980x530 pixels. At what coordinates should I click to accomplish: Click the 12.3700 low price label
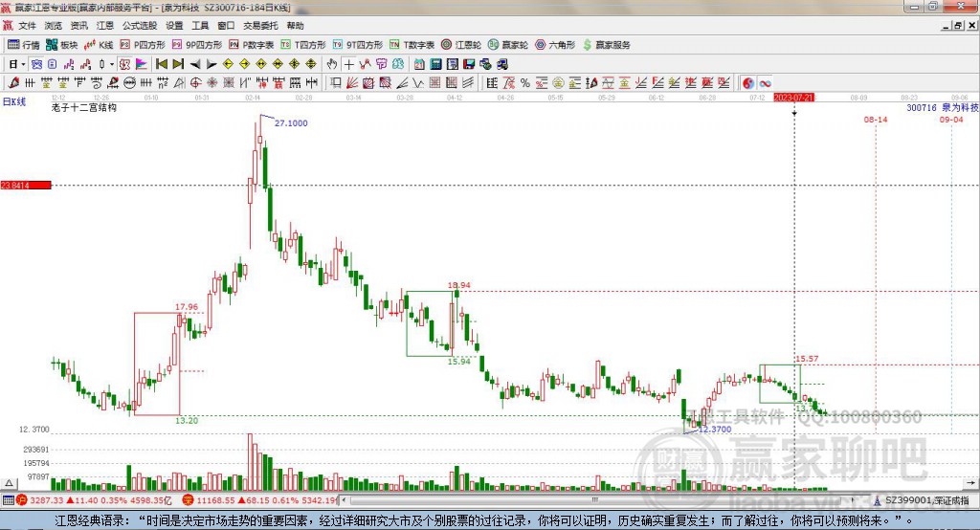pos(715,430)
